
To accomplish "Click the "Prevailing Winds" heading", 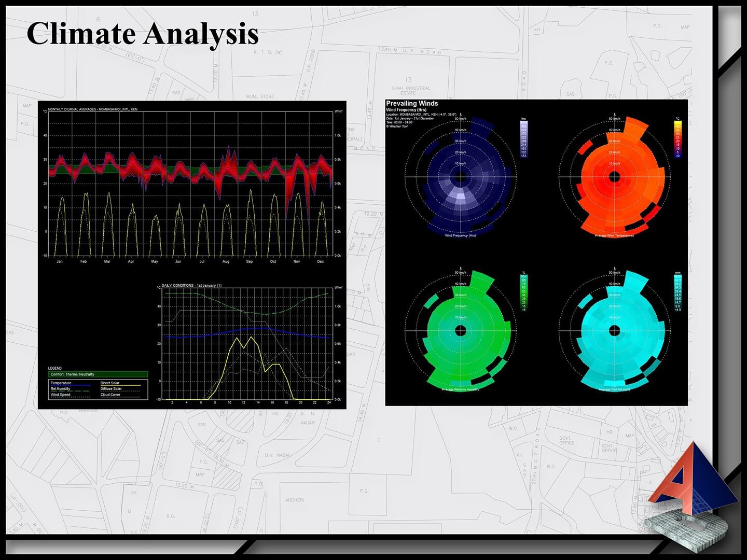I will coord(412,104).
